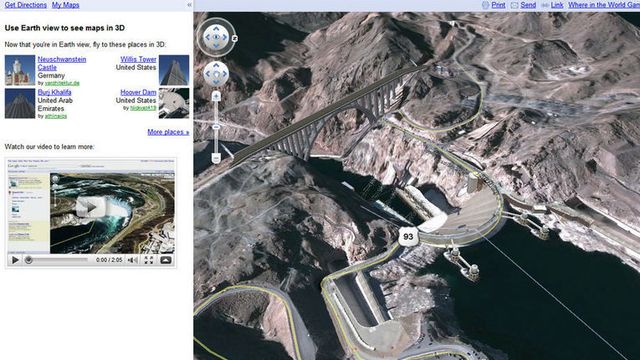This screenshot has height=360, width=640.
Task: Zoom in with the plus button
Action: pyautogui.click(x=216, y=96)
